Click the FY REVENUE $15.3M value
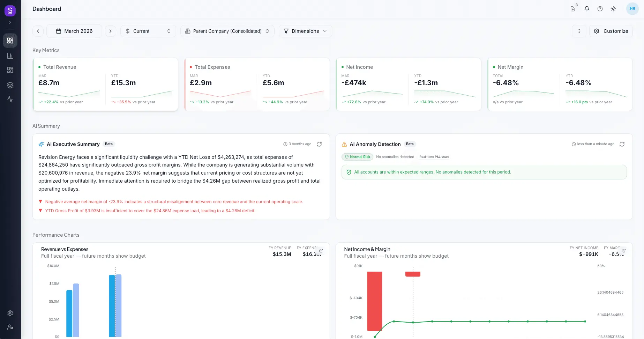 pyautogui.click(x=282, y=254)
